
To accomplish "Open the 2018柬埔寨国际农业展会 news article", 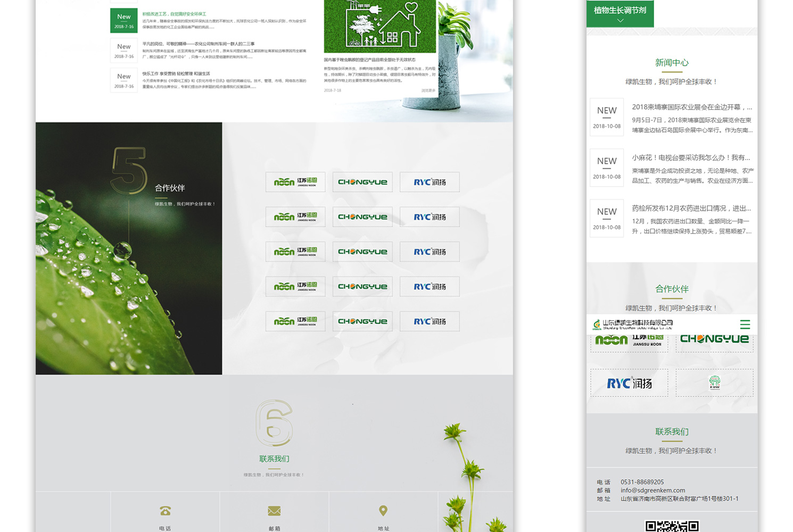I will pos(691,107).
